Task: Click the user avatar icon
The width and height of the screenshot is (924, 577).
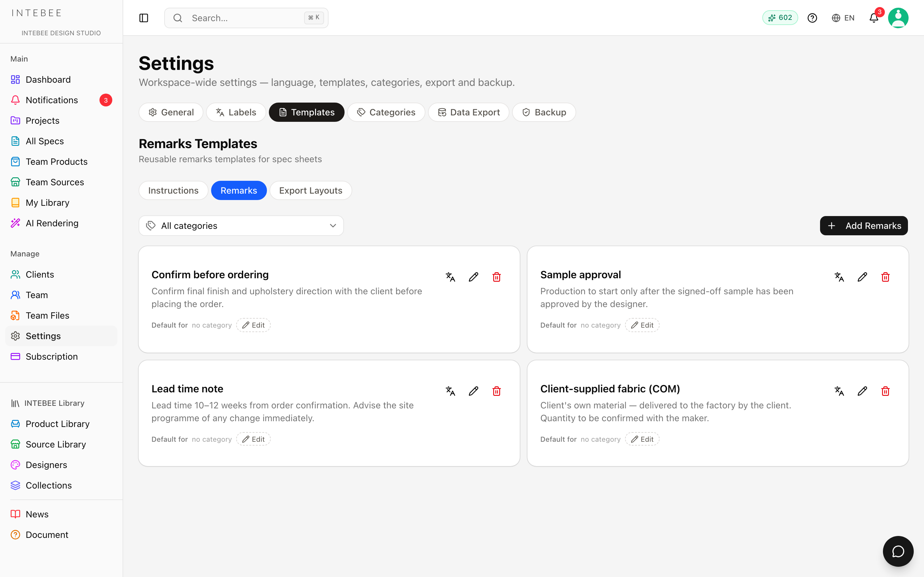Action: click(x=898, y=18)
